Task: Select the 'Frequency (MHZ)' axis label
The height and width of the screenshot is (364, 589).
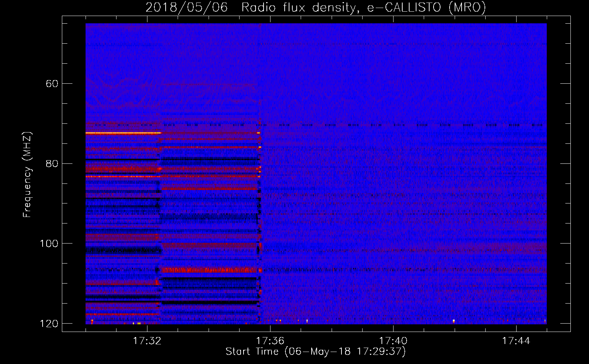Action: click(x=27, y=174)
